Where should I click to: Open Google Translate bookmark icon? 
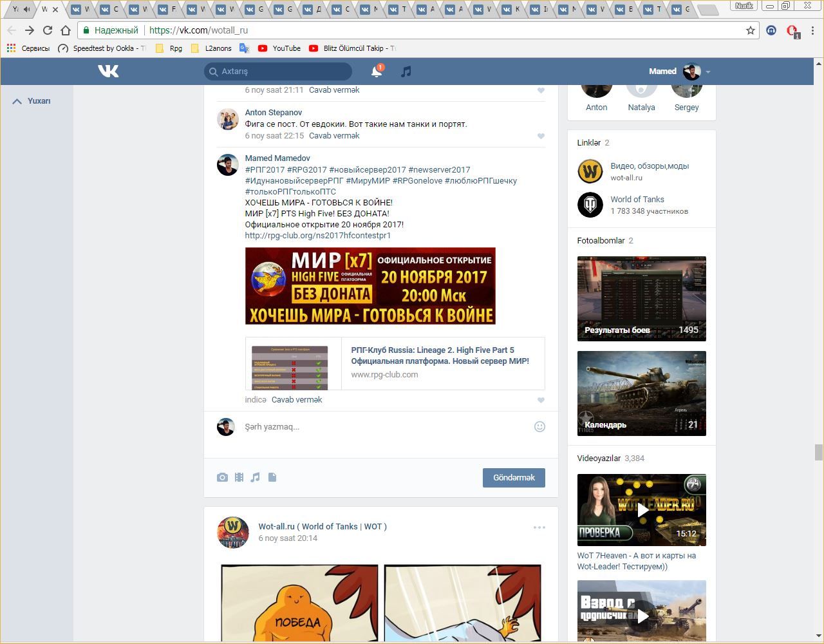244,48
